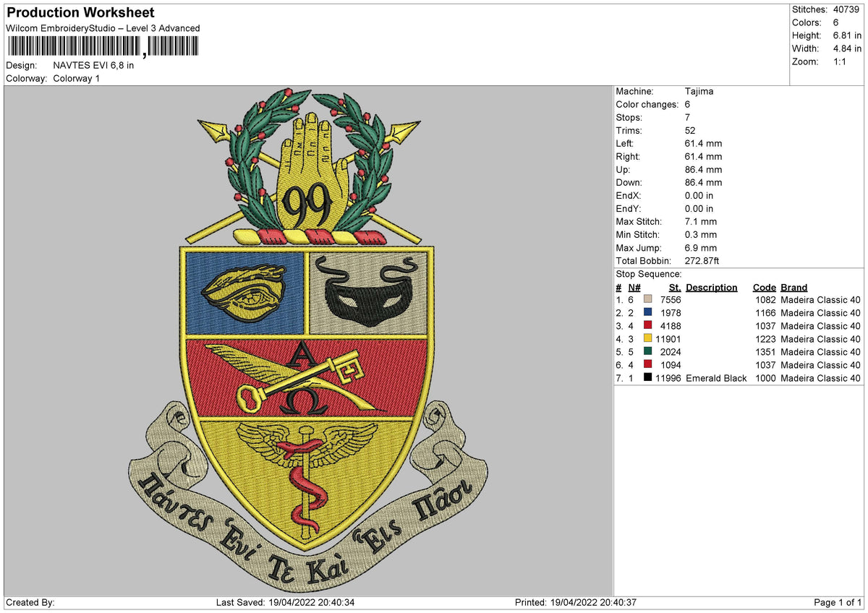Click the Created By label
Viewport: 868px width, 613px height.
[30, 602]
